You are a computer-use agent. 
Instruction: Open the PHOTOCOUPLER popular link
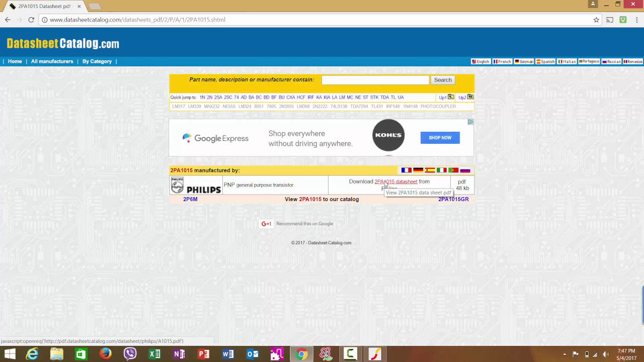[438, 107]
